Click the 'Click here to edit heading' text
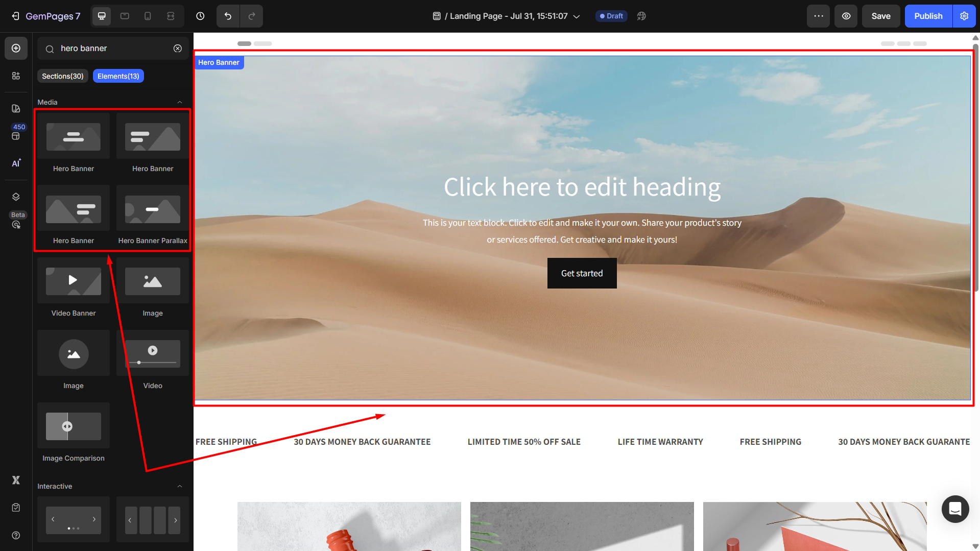 coord(582,187)
